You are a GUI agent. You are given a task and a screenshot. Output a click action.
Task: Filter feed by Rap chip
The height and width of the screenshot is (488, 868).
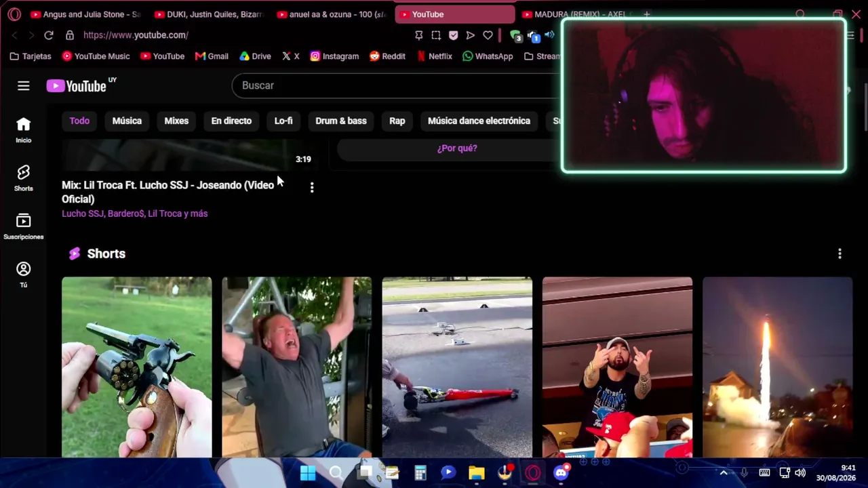tap(397, 121)
